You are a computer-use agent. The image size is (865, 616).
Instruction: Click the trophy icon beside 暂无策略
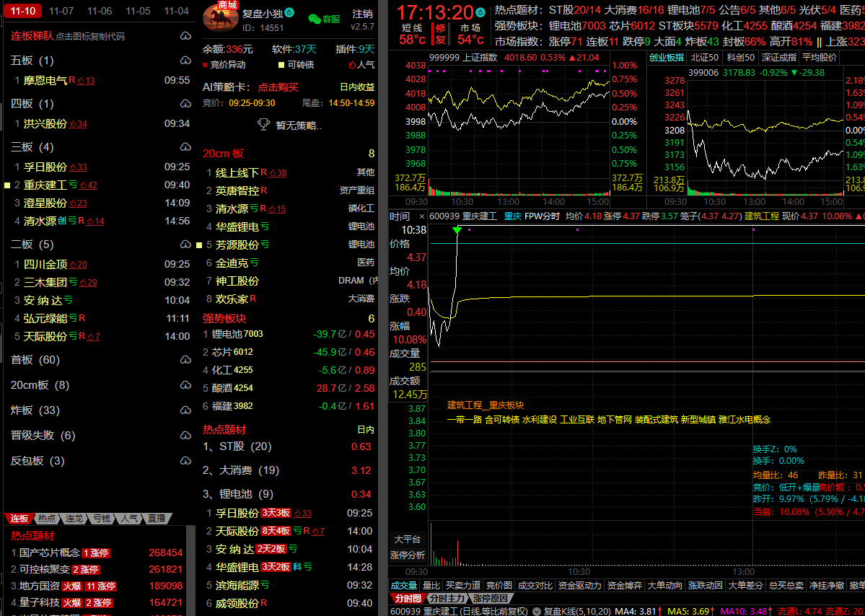(264, 125)
